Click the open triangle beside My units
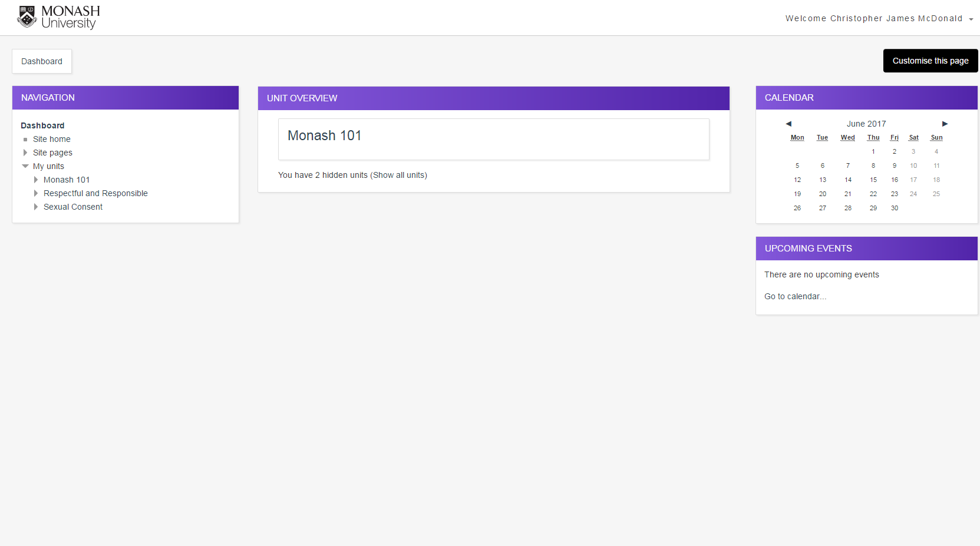The height and width of the screenshot is (546, 980). (x=25, y=166)
